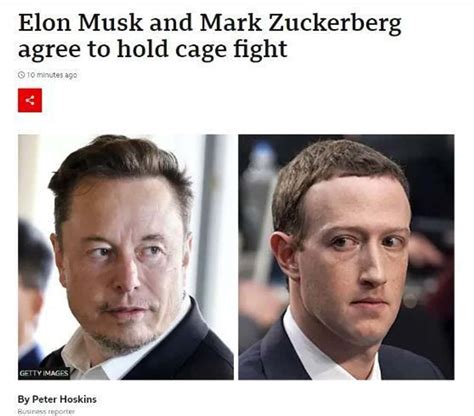Click the word 'agree' in the headline

pos(49,51)
